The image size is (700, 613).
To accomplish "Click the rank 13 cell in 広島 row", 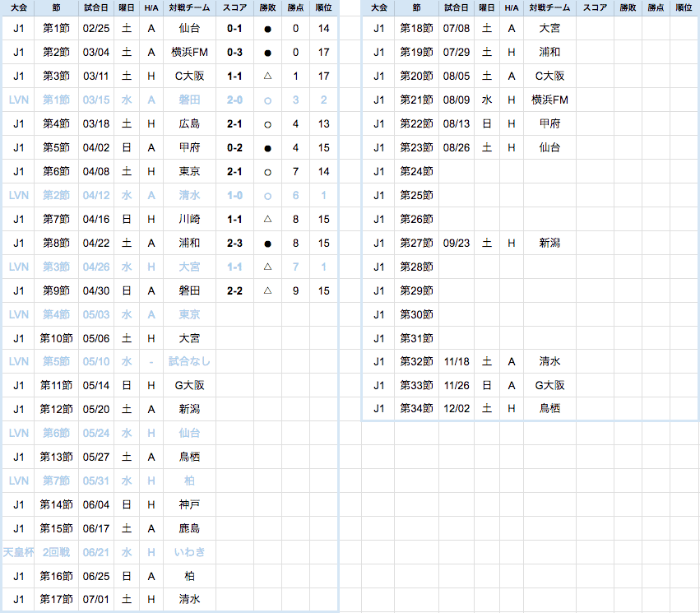I will (x=323, y=124).
